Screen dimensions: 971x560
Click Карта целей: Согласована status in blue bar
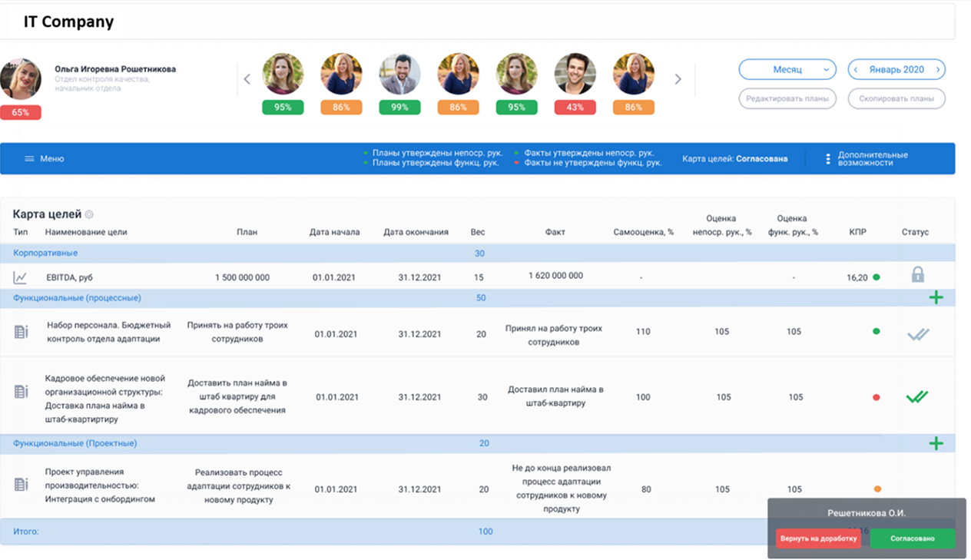coord(734,159)
